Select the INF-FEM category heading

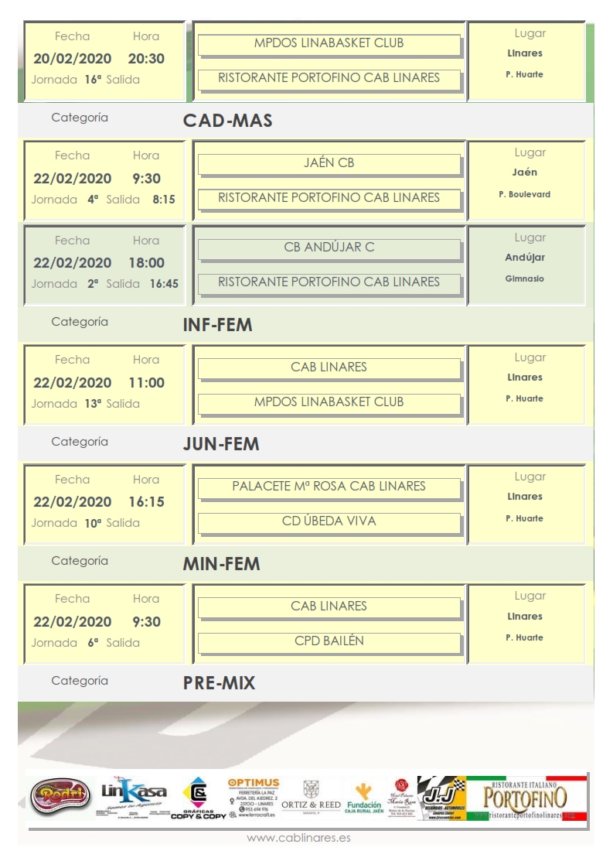[217, 325]
